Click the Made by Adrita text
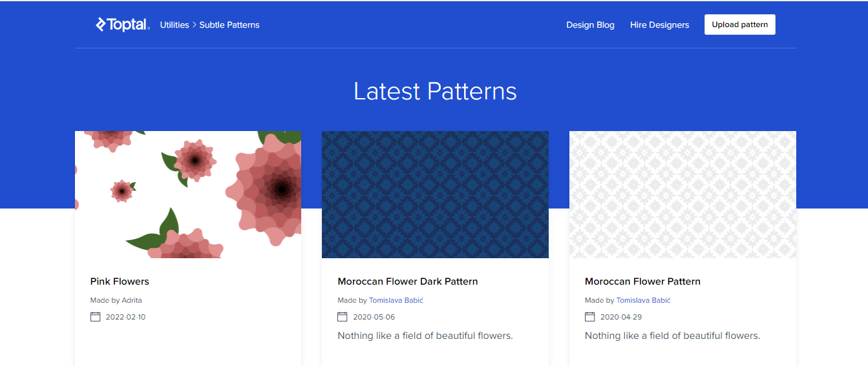The image size is (868, 366). click(x=116, y=300)
